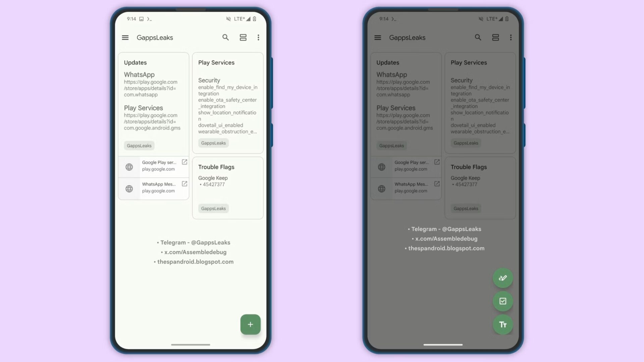
Task: Select the text formatting floating icon
Action: tap(503, 324)
